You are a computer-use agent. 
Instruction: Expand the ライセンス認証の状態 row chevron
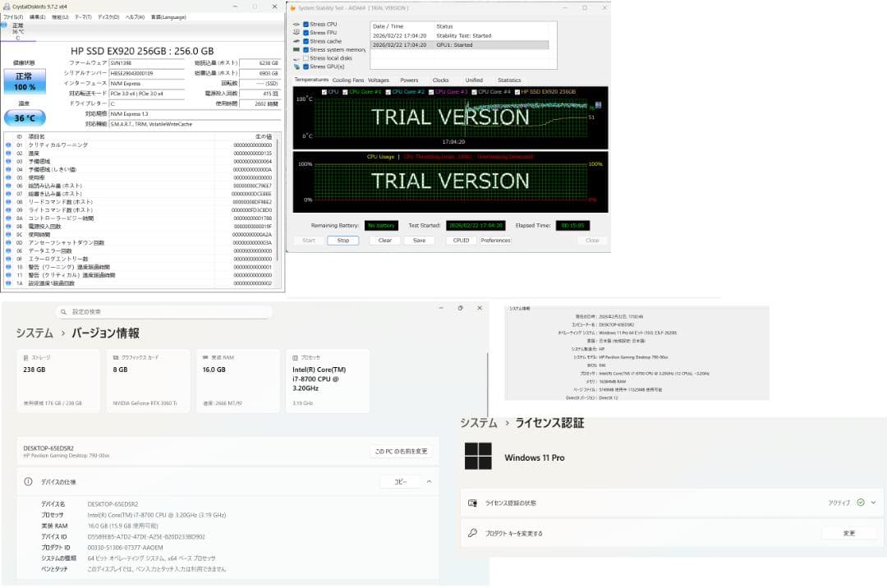click(873, 502)
